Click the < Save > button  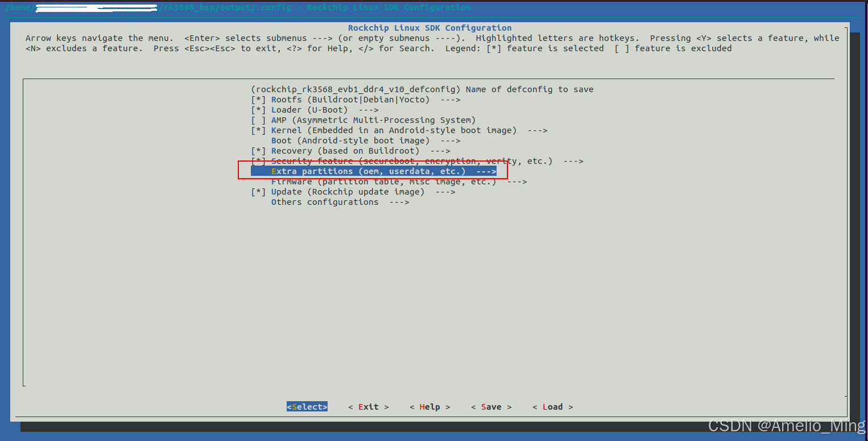491,407
